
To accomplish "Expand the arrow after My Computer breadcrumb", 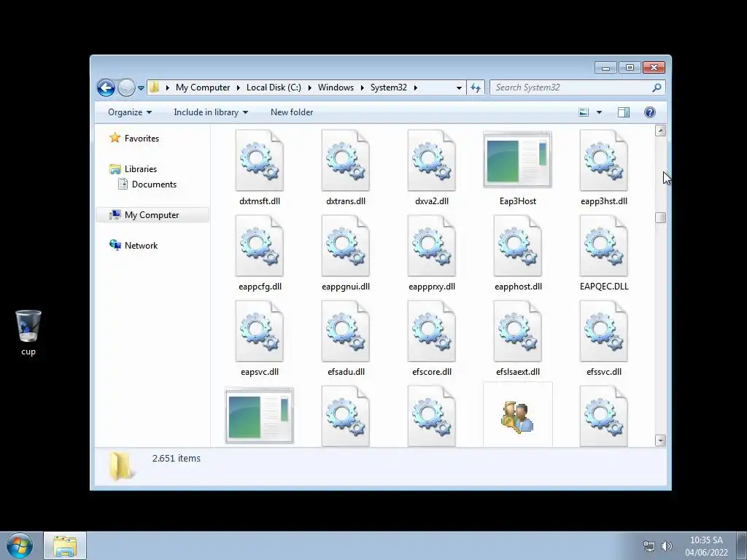I will 239,87.
